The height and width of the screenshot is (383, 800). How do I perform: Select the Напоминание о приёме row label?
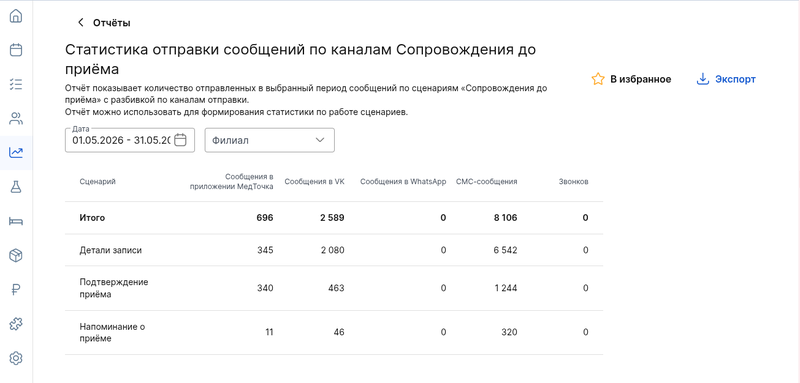point(112,332)
